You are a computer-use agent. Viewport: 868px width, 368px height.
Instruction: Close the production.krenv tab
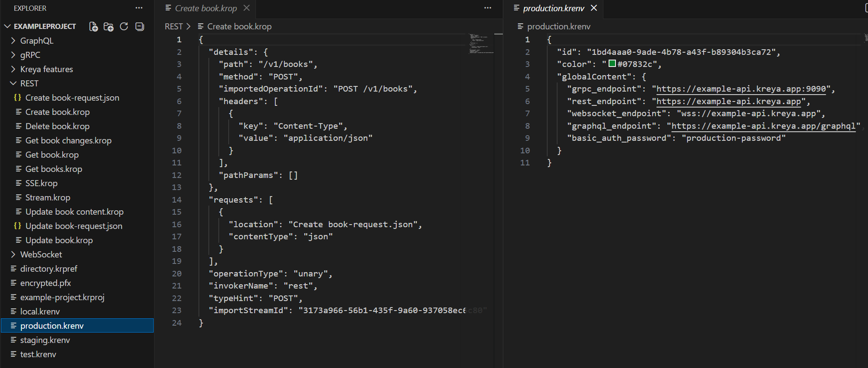pyautogui.click(x=594, y=8)
